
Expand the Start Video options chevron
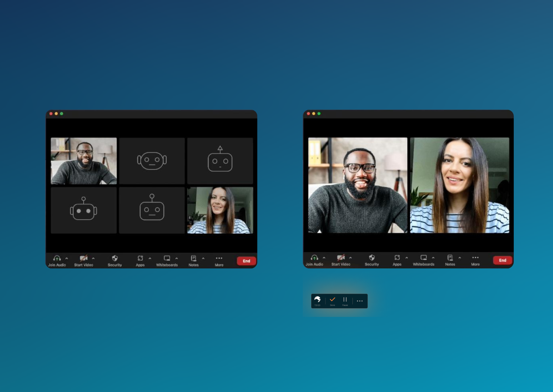pyautogui.click(x=93, y=258)
